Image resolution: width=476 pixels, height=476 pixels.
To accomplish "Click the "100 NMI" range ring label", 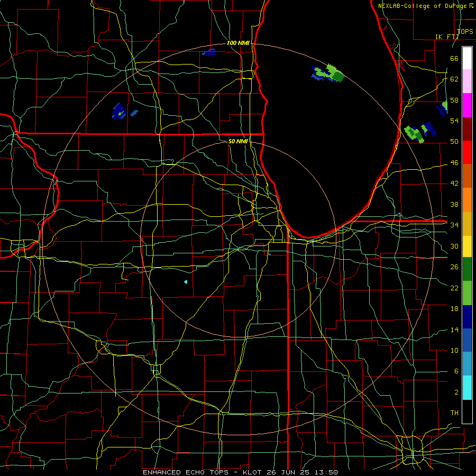I will [238, 43].
